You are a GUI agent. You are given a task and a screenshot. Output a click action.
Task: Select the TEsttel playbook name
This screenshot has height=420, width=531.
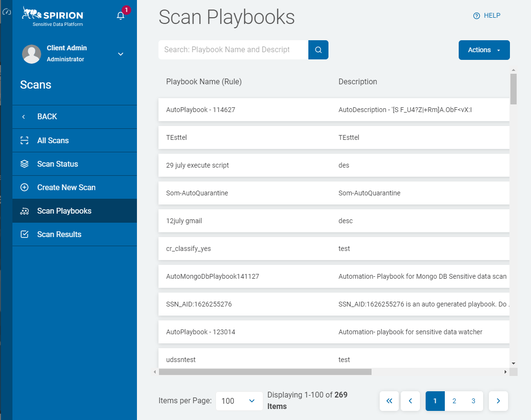pyautogui.click(x=176, y=137)
